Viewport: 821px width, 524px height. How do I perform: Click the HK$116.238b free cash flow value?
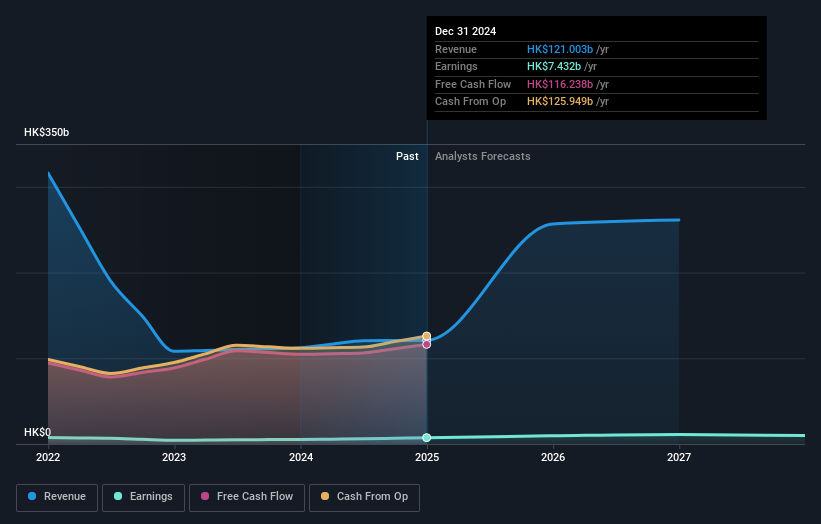click(560, 84)
